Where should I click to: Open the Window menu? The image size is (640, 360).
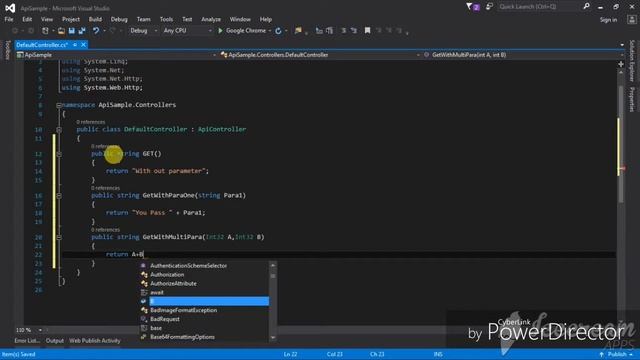[240, 19]
